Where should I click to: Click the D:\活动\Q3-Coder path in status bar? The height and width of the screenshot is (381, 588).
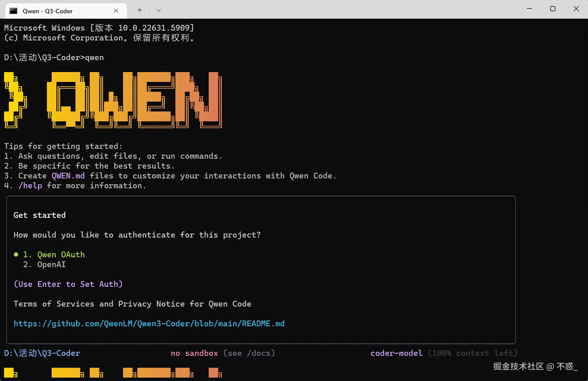coord(42,353)
